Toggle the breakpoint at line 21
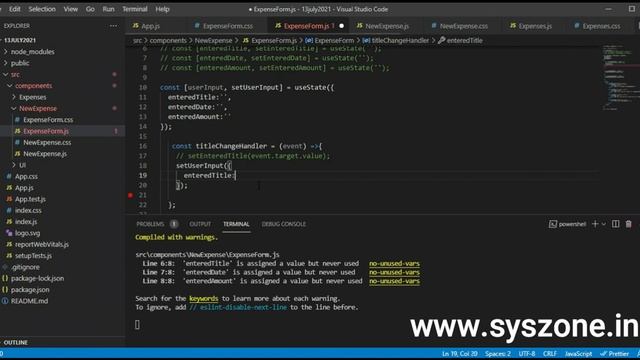Viewport: 640px width, 360px height. point(130,195)
